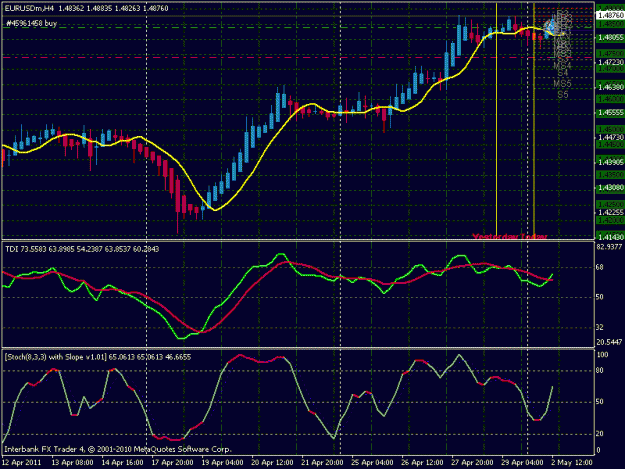The height and width of the screenshot is (469, 625).
Task: Click the 2 May 12:00 time label
Action: (572, 463)
